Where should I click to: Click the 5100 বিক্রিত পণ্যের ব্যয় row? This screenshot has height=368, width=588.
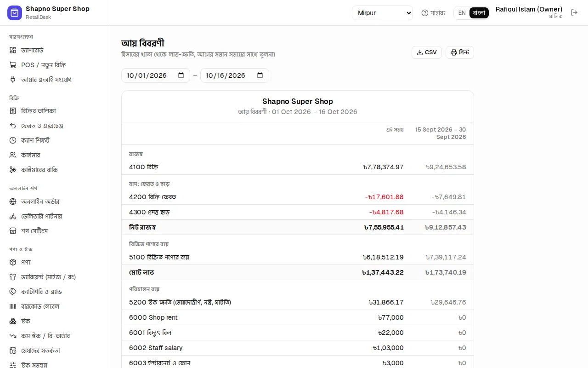pyautogui.click(x=298, y=257)
